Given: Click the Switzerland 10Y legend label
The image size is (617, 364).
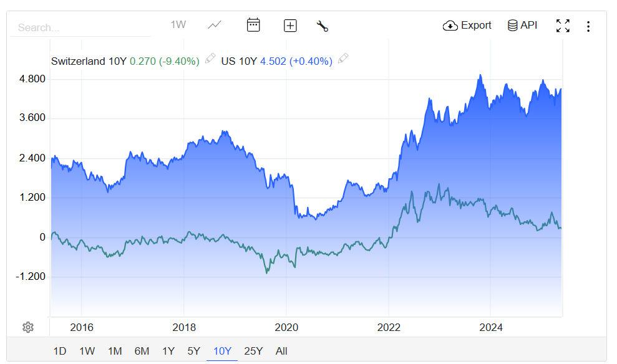Looking at the screenshot, I should point(89,61).
